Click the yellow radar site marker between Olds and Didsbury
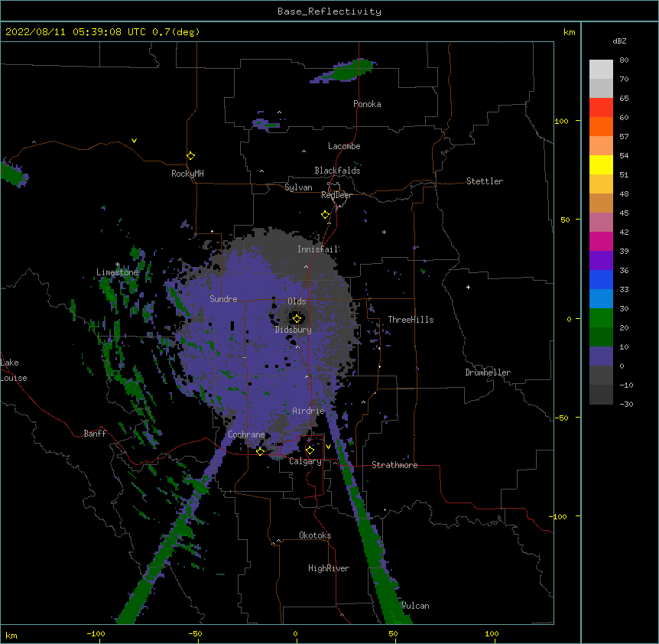The image size is (659, 644). (297, 318)
